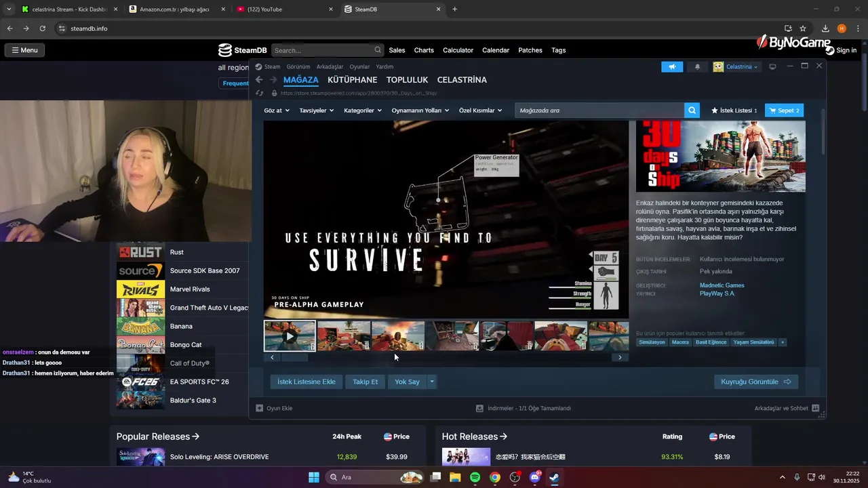Switch to the Amazon.com.tr browser tab
The image size is (868, 488).
click(174, 9)
